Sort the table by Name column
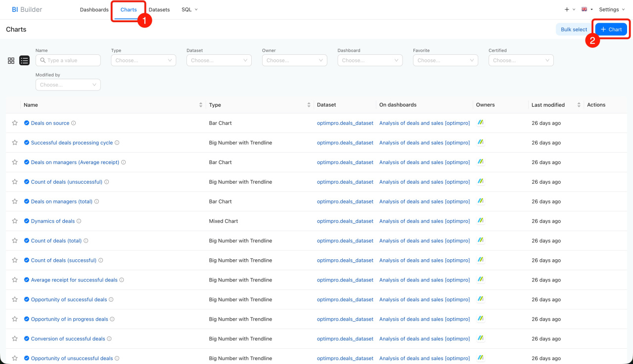 201,105
